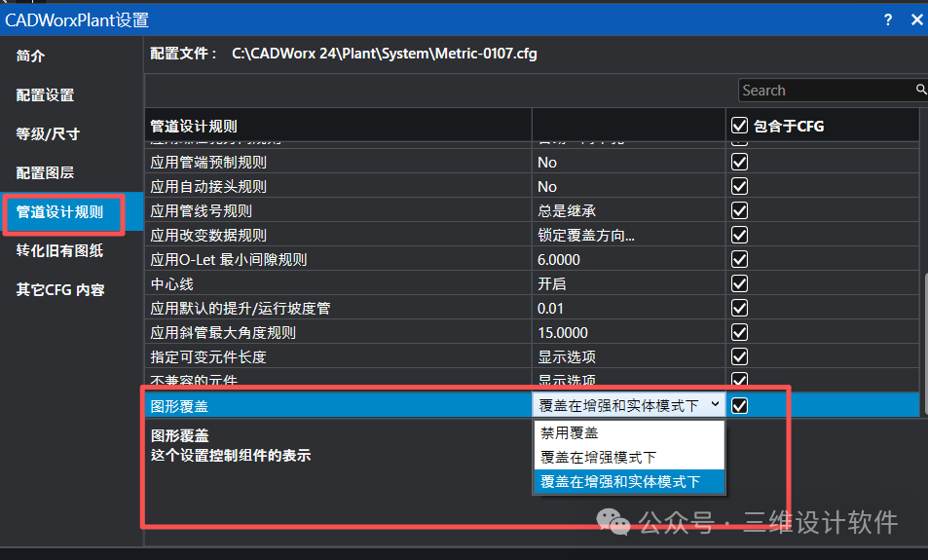Choose 禁用覆盖 from dropdown list
Screen dimensions: 928x560
pyautogui.click(x=628, y=432)
